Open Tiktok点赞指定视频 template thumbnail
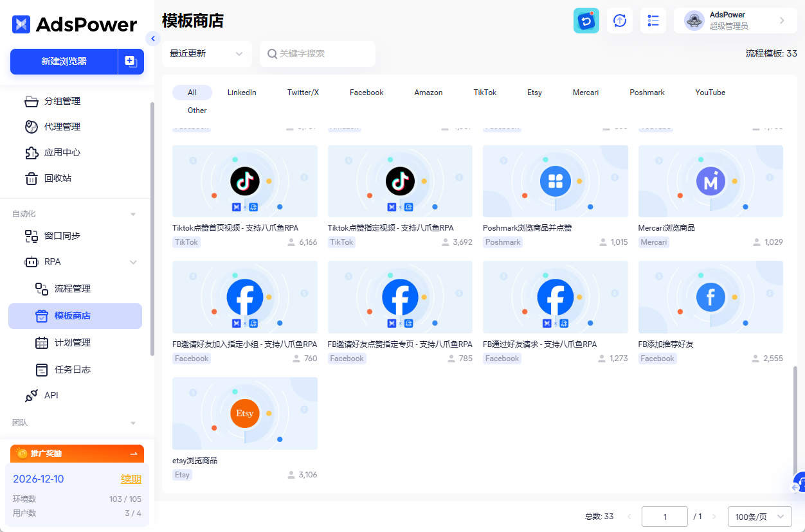 [x=400, y=181]
